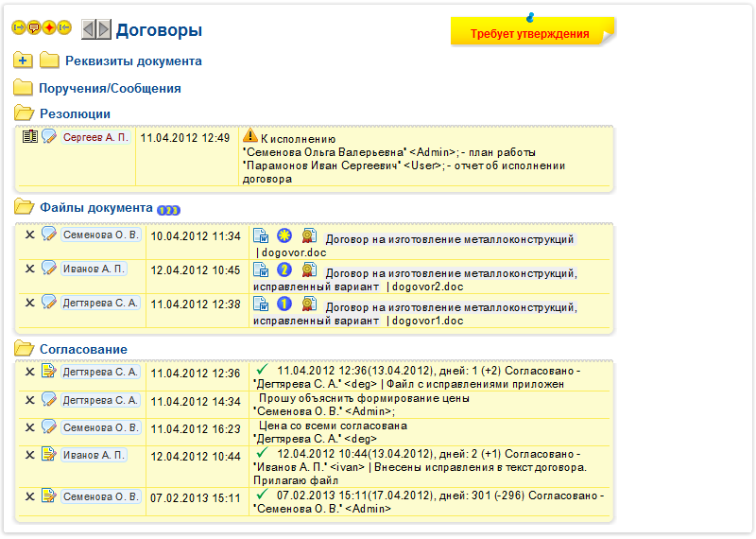Click the comment icon in 12.04.2012 10:45 row
Screen dimensions: 756x539
pyautogui.click(x=49, y=268)
